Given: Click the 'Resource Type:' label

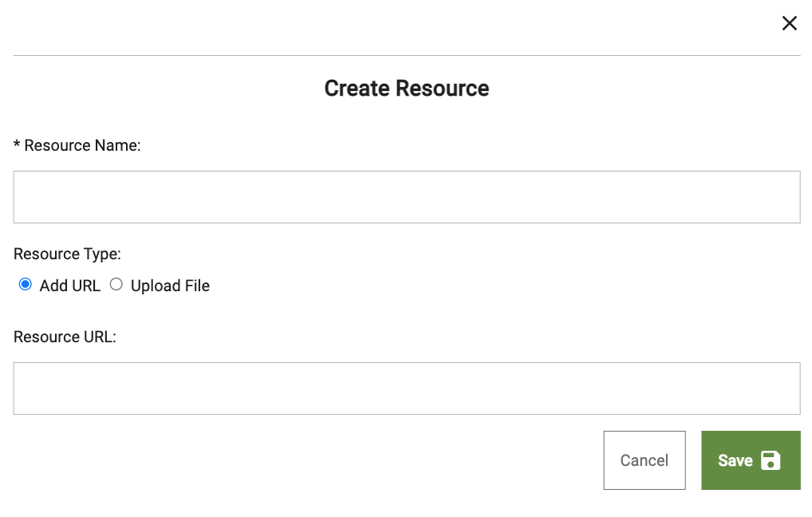Looking at the screenshot, I should click(67, 254).
